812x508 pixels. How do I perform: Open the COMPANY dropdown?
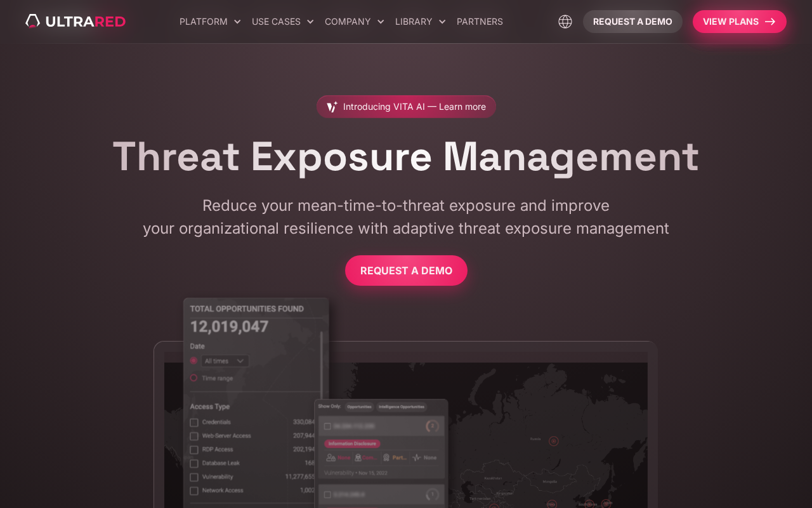pyautogui.click(x=355, y=22)
